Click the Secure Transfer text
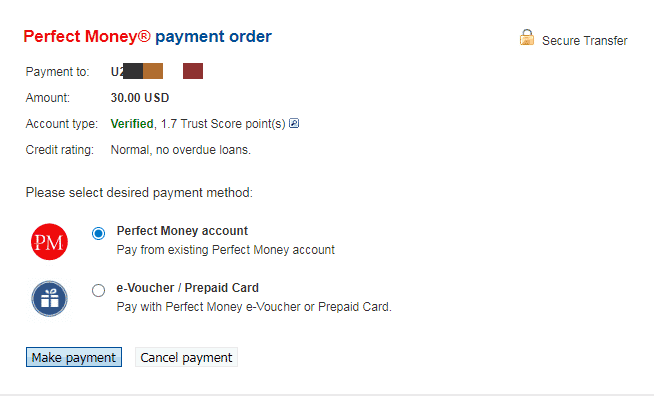The image size is (654, 396). [585, 40]
